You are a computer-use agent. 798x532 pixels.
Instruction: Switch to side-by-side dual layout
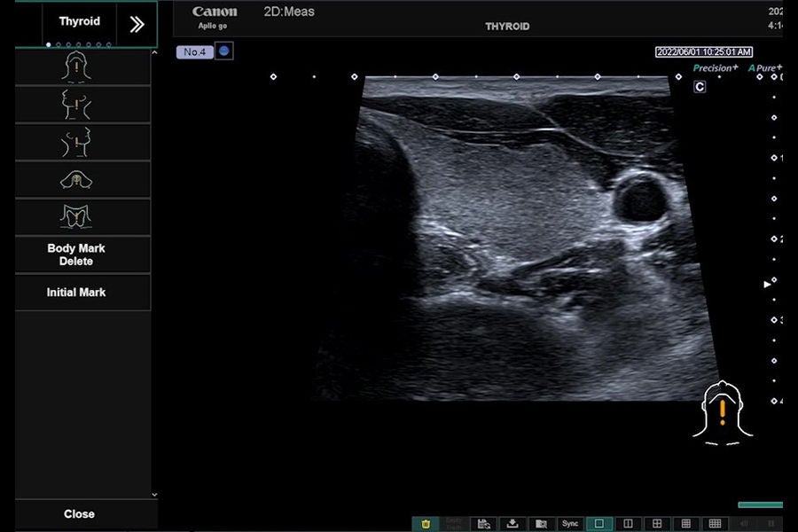click(628, 523)
